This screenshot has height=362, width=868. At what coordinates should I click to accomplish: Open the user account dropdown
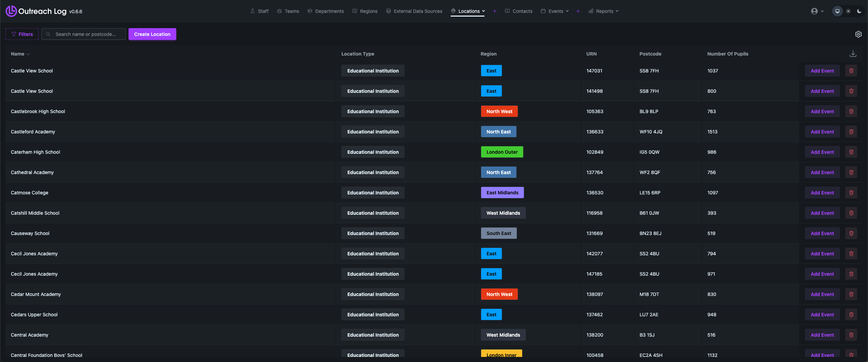(817, 11)
